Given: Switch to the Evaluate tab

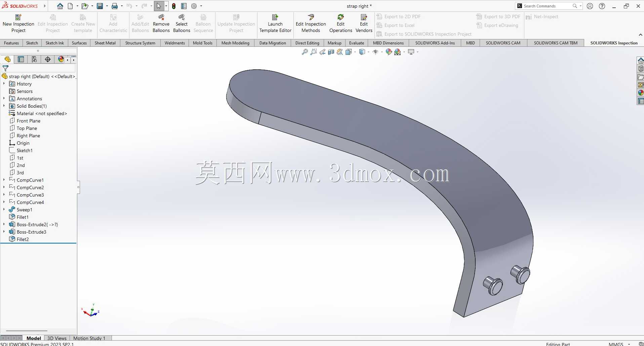Looking at the screenshot, I should pos(357,43).
